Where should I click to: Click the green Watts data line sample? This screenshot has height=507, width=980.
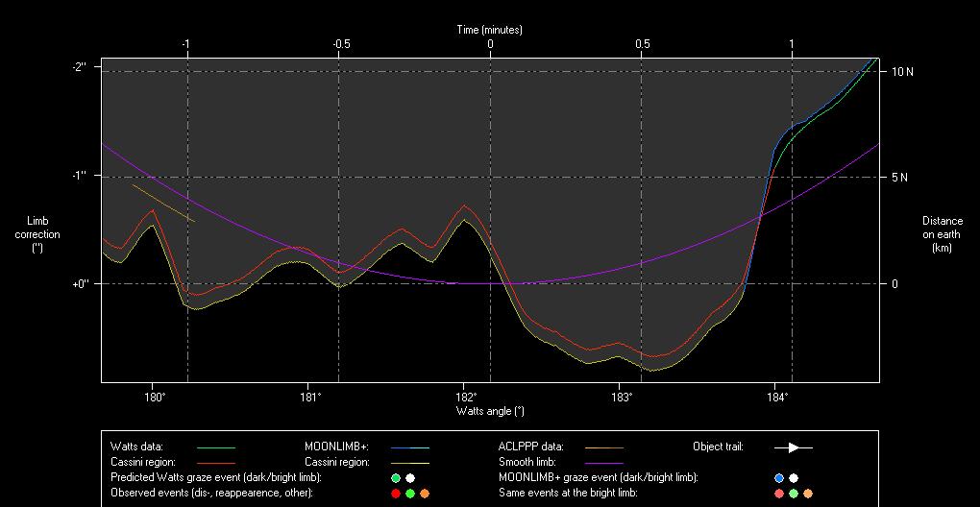pyautogui.click(x=215, y=447)
